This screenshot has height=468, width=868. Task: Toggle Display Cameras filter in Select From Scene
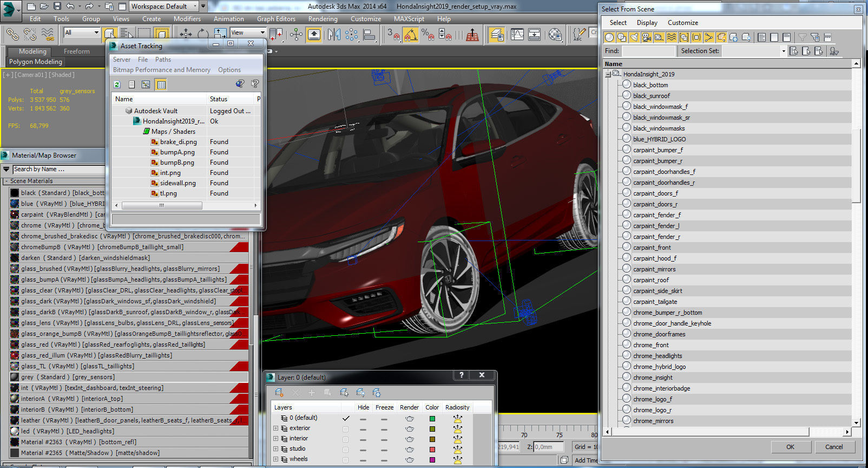pos(647,37)
